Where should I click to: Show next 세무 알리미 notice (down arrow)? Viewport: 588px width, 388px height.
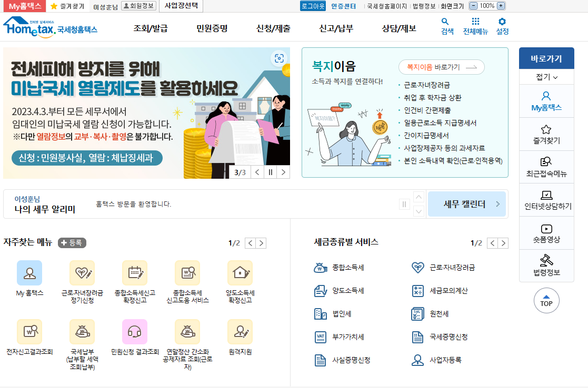(419, 211)
